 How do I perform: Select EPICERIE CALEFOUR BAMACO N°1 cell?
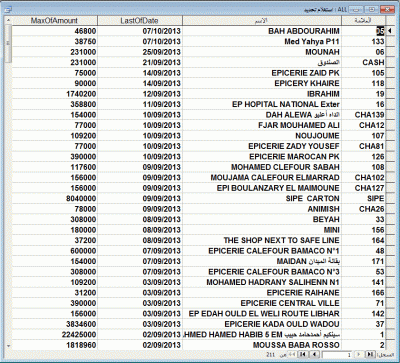click(x=262, y=251)
